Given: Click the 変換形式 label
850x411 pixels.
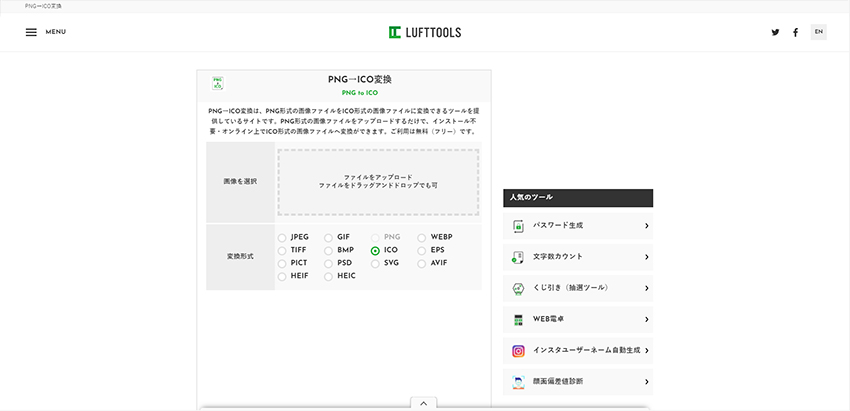Looking at the screenshot, I should click(x=240, y=255).
